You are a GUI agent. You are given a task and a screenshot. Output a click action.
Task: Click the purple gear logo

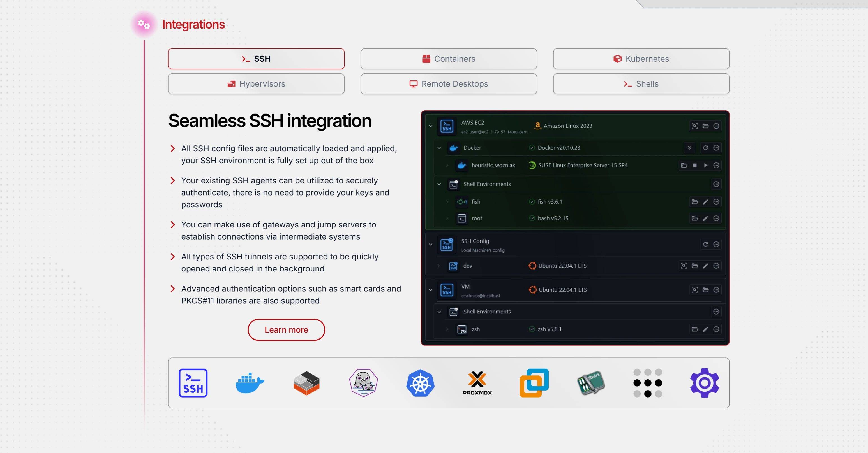pos(705,383)
